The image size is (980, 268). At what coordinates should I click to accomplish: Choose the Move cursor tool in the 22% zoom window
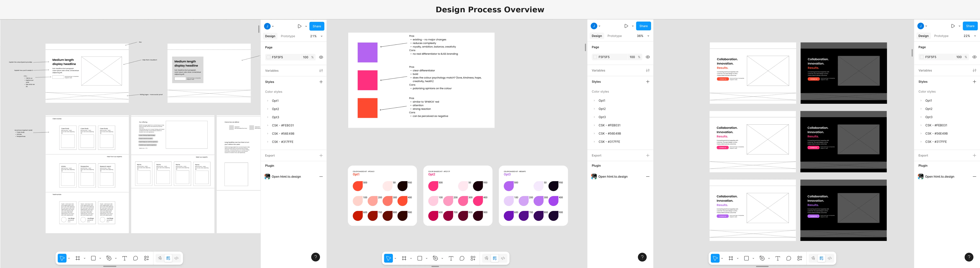pyautogui.click(x=715, y=258)
